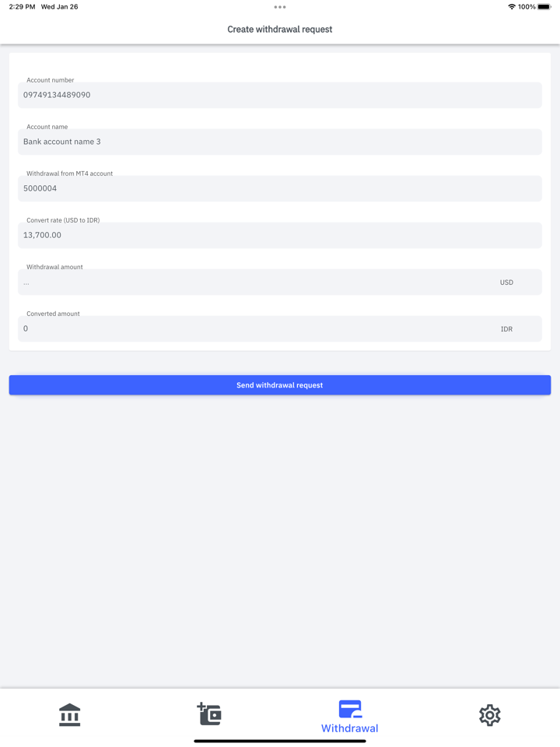Select the MT4 account field showing 5000004
The width and height of the screenshot is (560, 747).
pyautogui.click(x=280, y=188)
